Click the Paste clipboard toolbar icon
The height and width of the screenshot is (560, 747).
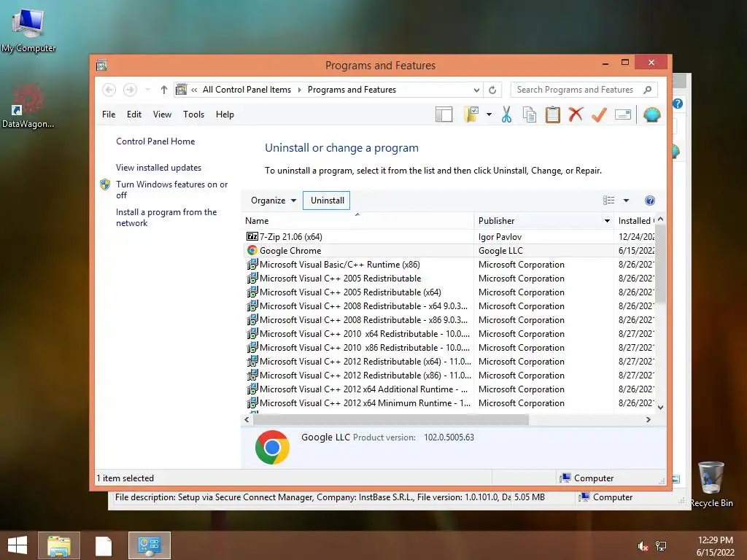click(552, 114)
